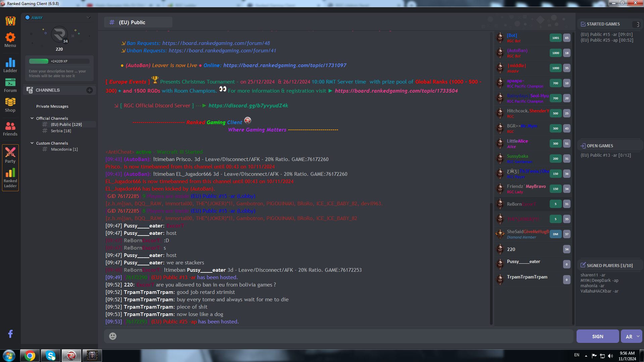
Task: Click the Warcraft III taskbar icon
Action: [92, 356]
